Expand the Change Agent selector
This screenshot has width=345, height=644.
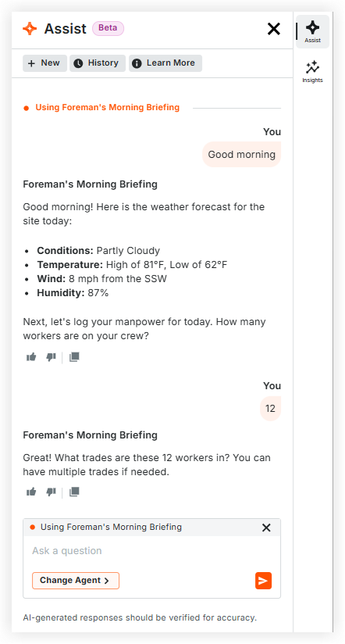[76, 581]
